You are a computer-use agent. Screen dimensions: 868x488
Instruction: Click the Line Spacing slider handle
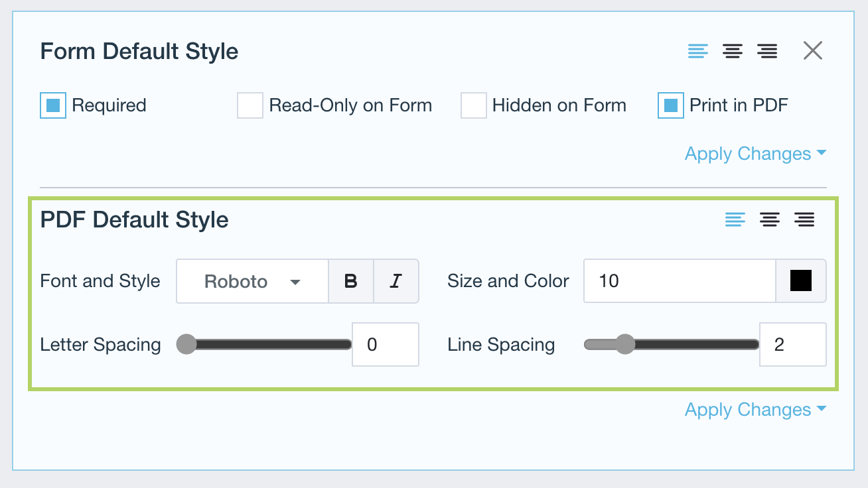pyautogui.click(x=624, y=344)
